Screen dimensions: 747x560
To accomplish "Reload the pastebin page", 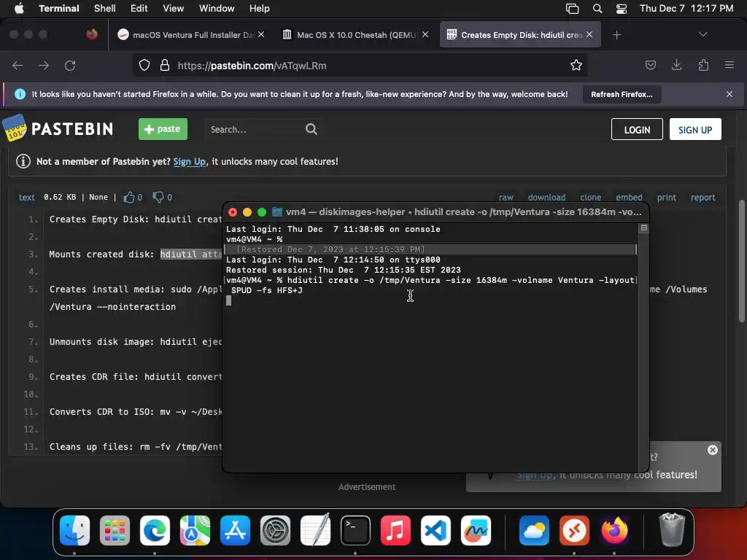I will [x=70, y=65].
